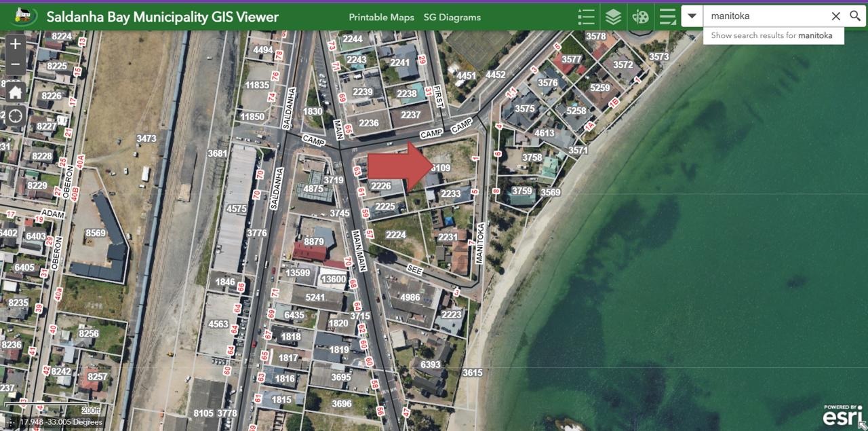This screenshot has width=868, height=431.
Task: Select parcel label 8256
Action: coord(88,333)
